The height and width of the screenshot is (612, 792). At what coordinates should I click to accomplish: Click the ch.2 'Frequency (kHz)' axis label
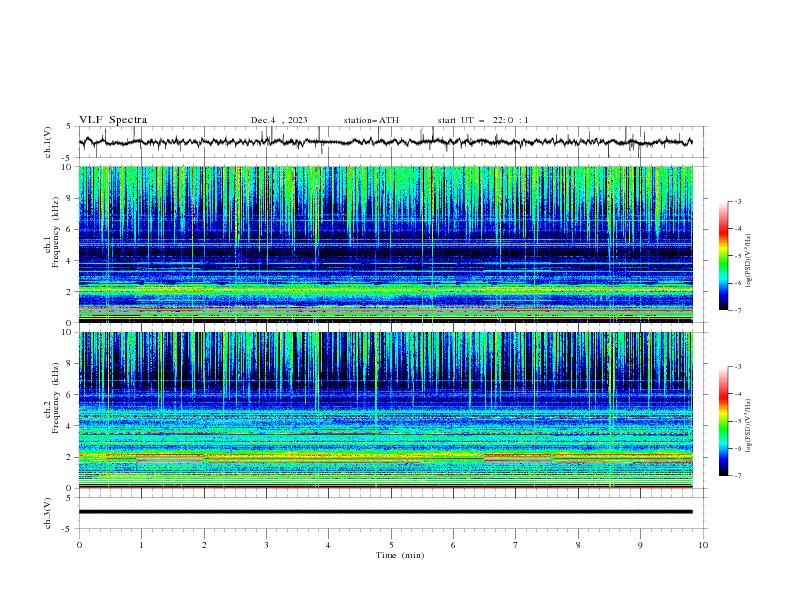tap(55, 398)
